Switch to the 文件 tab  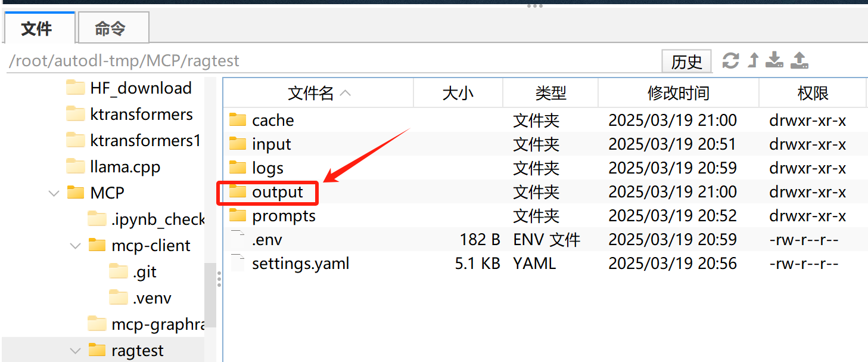39,28
